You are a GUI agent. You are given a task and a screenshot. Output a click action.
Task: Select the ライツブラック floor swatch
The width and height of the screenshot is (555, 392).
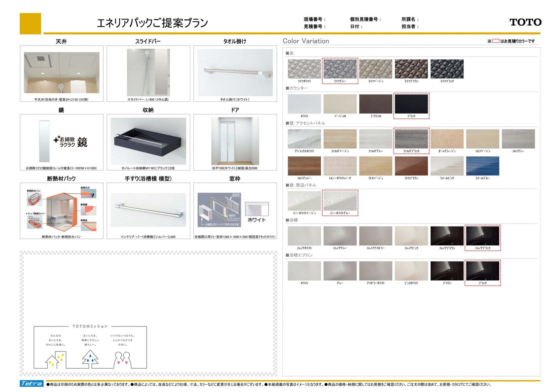click(x=447, y=69)
